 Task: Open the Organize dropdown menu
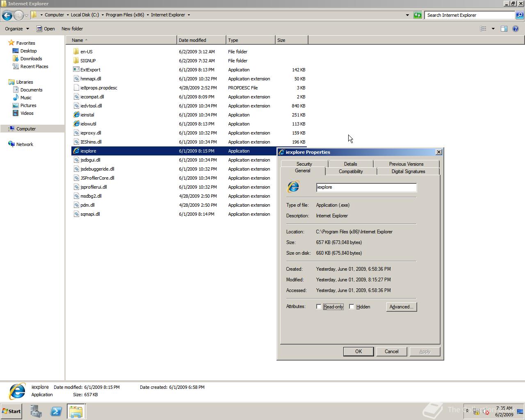[x=17, y=29]
